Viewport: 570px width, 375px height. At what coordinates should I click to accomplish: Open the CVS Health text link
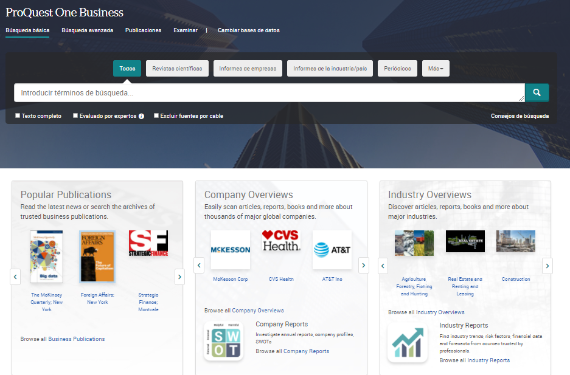[281, 279]
